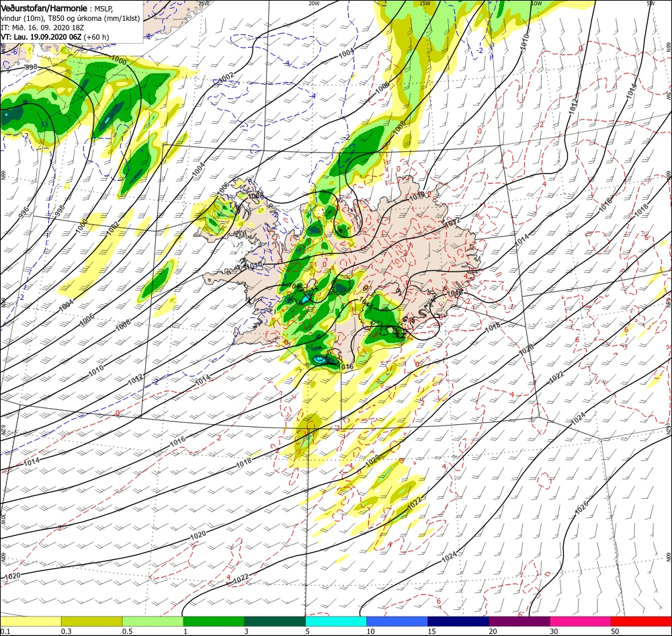Click the light green 0.5–1 legend swatch
672x636 pixels.
(x=153, y=621)
